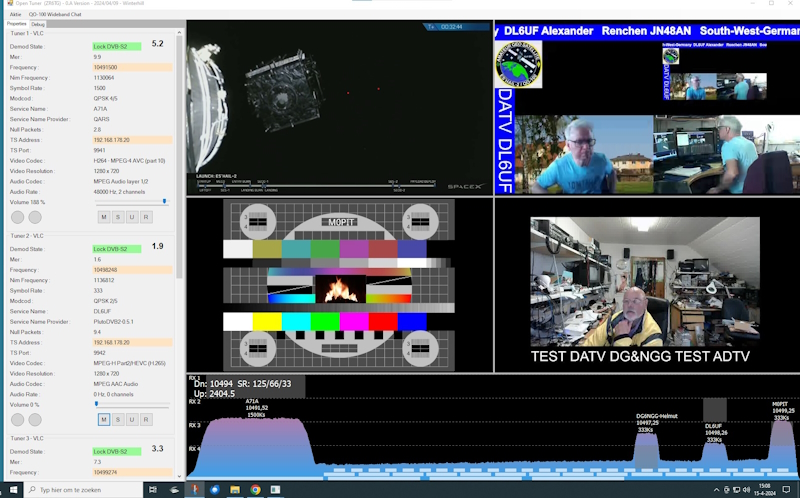
Task: Click first round indicator under Tuner 1 volume
Action: (x=17, y=217)
